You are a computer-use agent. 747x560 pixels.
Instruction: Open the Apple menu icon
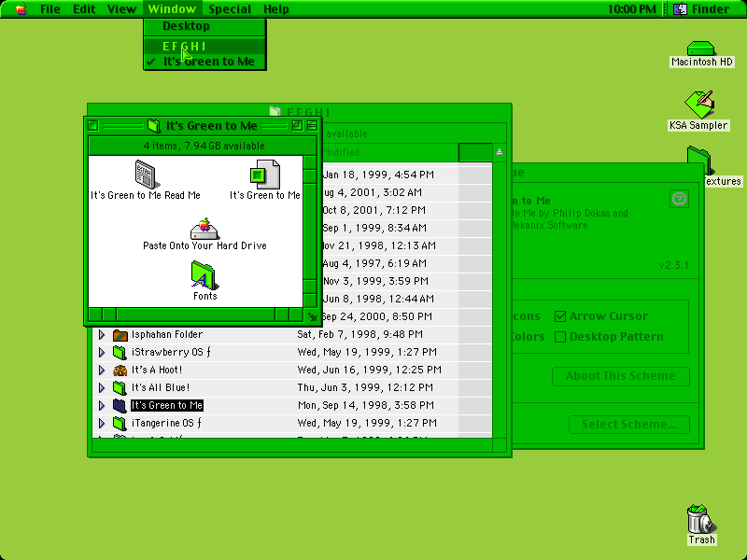[x=21, y=9]
